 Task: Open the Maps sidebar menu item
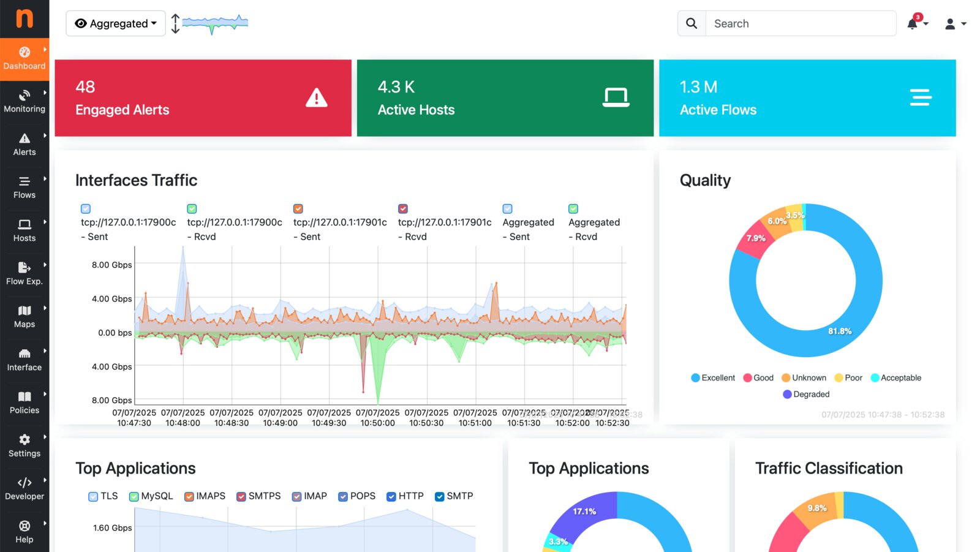coord(24,317)
